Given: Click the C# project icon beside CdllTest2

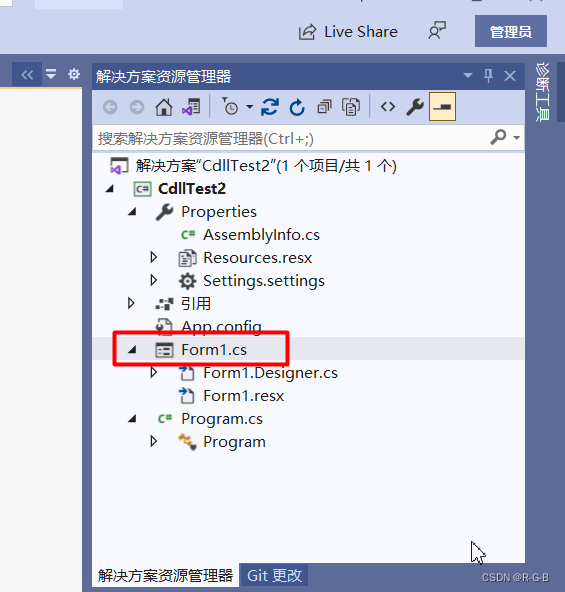Looking at the screenshot, I should pyautogui.click(x=142, y=189).
